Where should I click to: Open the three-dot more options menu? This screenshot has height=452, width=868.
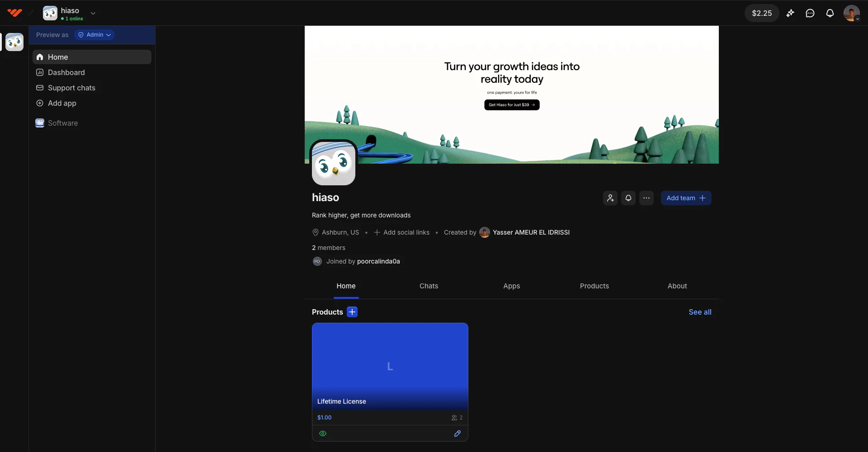coord(646,198)
